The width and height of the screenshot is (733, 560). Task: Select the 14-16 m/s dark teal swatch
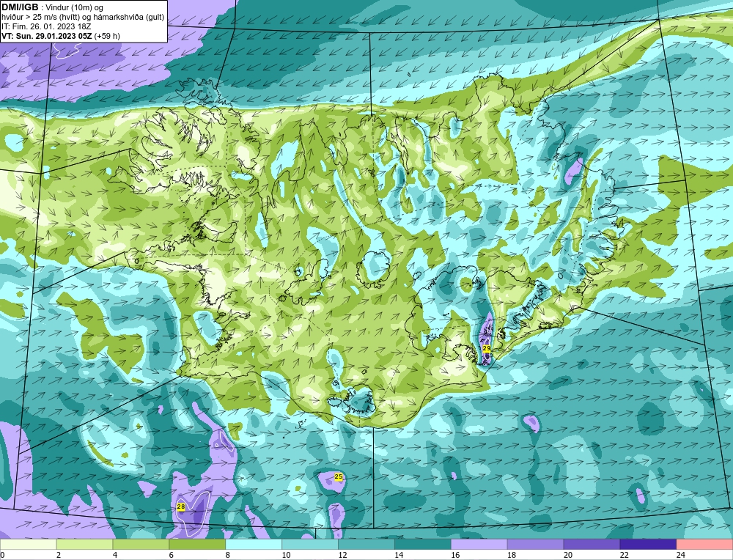423,545
